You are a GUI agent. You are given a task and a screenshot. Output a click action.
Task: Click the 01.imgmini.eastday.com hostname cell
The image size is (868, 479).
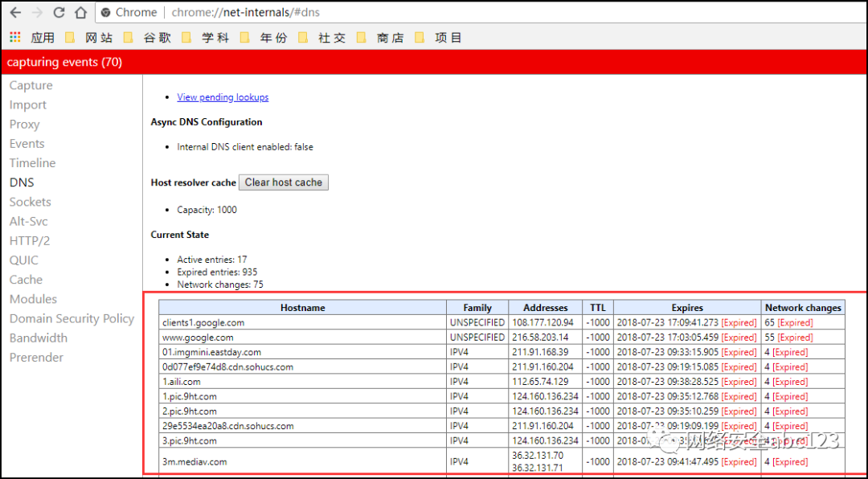pos(302,352)
